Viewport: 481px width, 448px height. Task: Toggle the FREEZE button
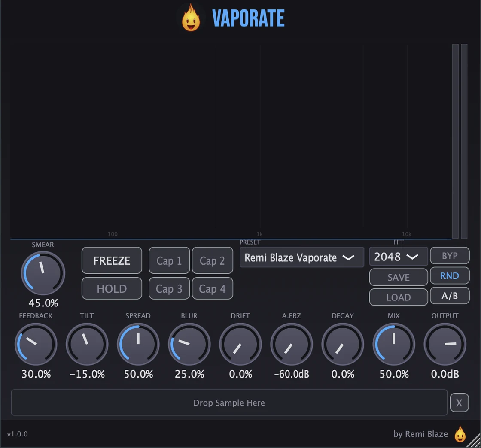(x=112, y=260)
